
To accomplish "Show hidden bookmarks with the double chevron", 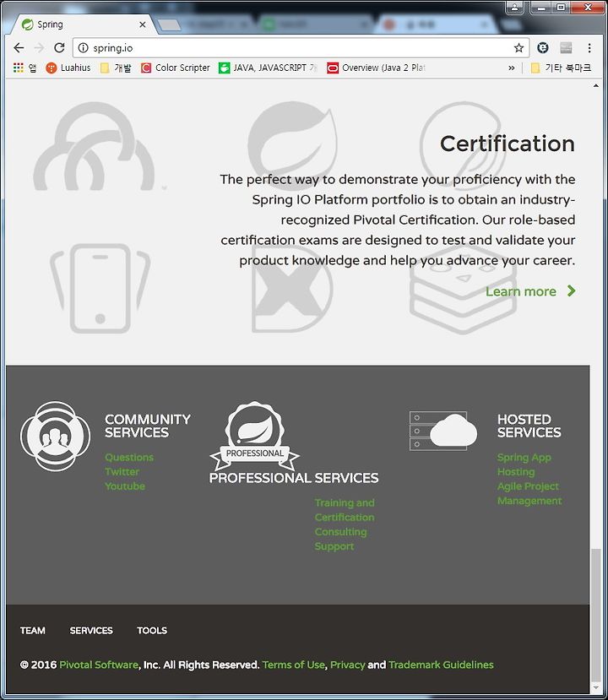I will click(511, 68).
